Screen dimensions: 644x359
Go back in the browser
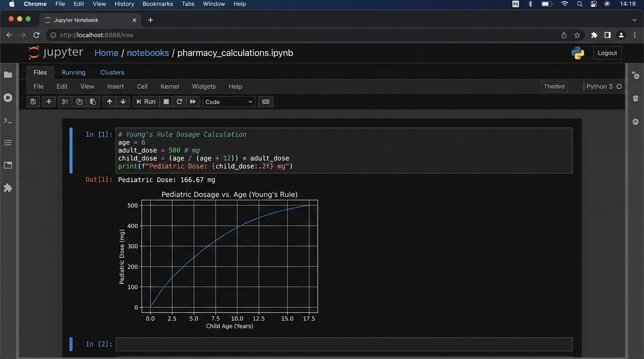(9, 35)
